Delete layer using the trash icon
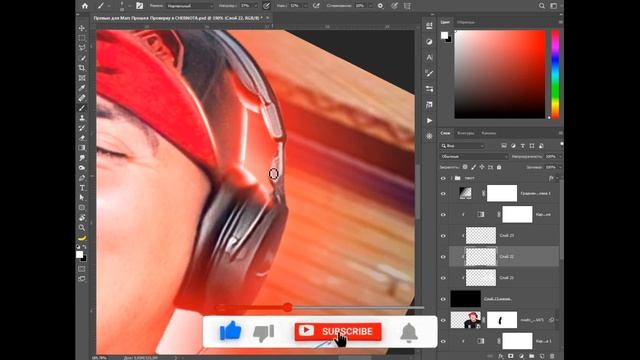This screenshot has height=360, width=640. pos(552,356)
